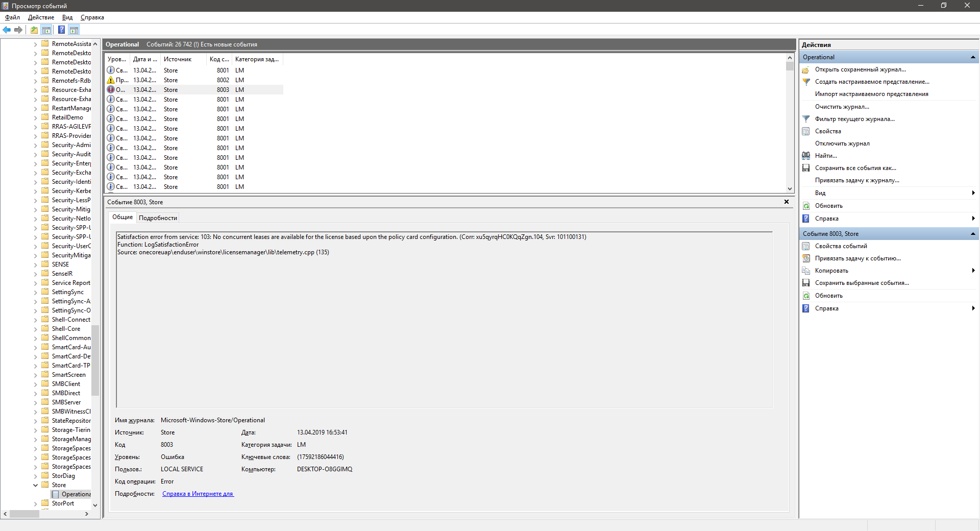Click the info icon of the first 8001 event
Image resolution: width=980 pixels, height=531 pixels.
pos(111,70)
